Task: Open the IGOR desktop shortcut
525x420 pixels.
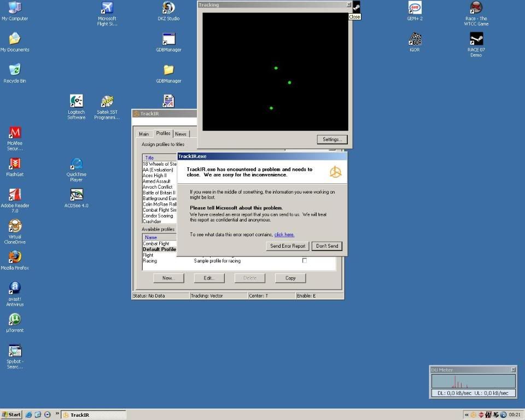Action: click(415, 39)
